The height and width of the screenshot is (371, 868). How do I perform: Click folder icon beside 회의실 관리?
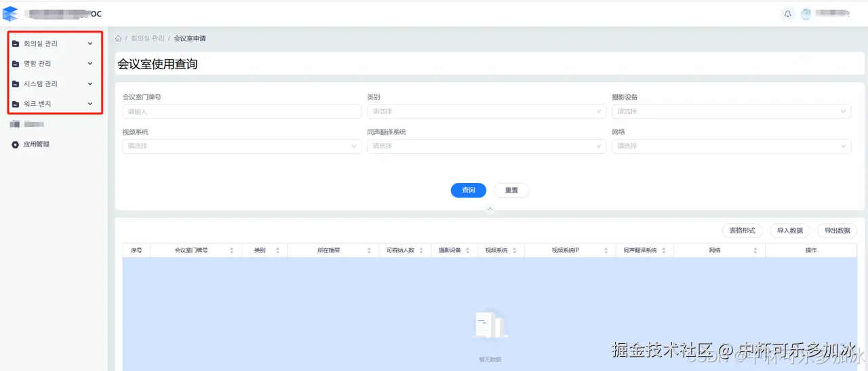tap(16, 44)
